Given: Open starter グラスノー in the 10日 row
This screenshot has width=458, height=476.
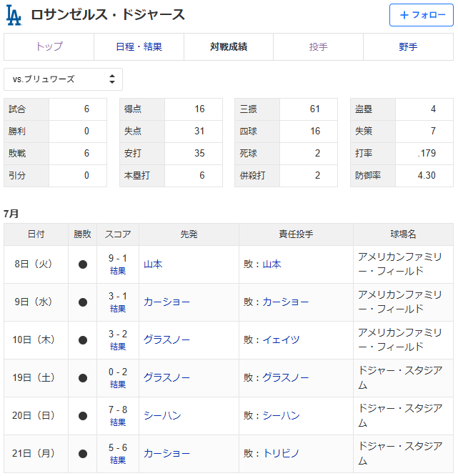Looking at the screenshot, I should click(166, 340).
